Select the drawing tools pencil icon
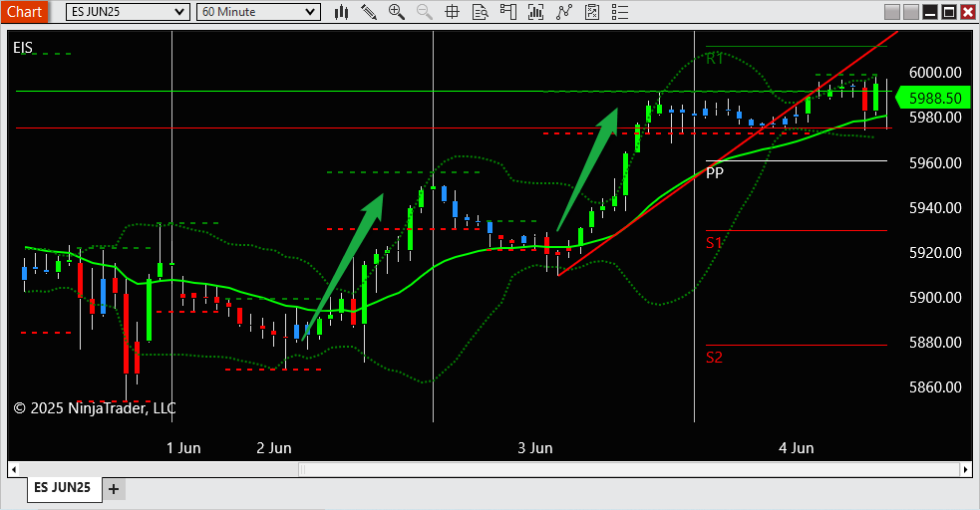Image resolution: width=980 pixels, height=510 pixels. (369, 12)
